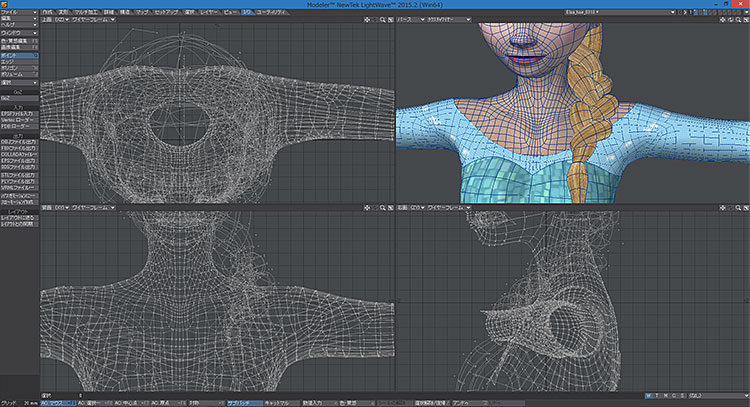The image size is (750, 407).
Task: Maximize the right side wireframe viewport
Action: [x=746, y=208]
